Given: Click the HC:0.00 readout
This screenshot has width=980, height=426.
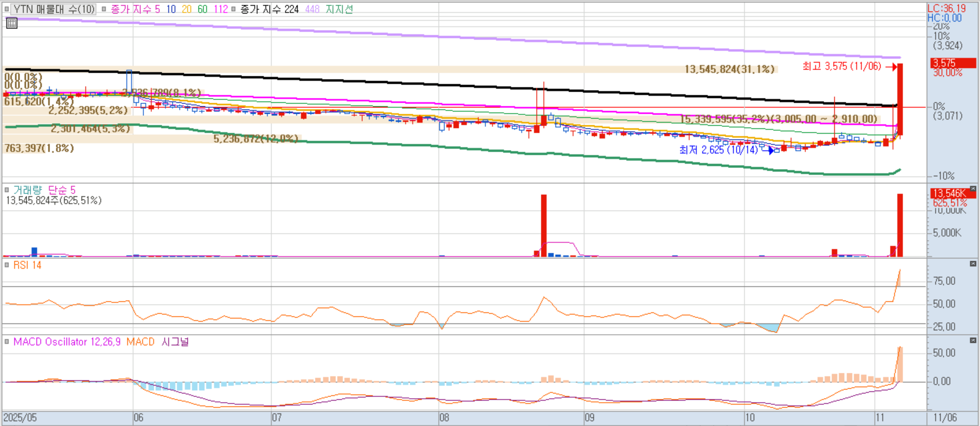Looking at the screenshot, I should [944, 18].
